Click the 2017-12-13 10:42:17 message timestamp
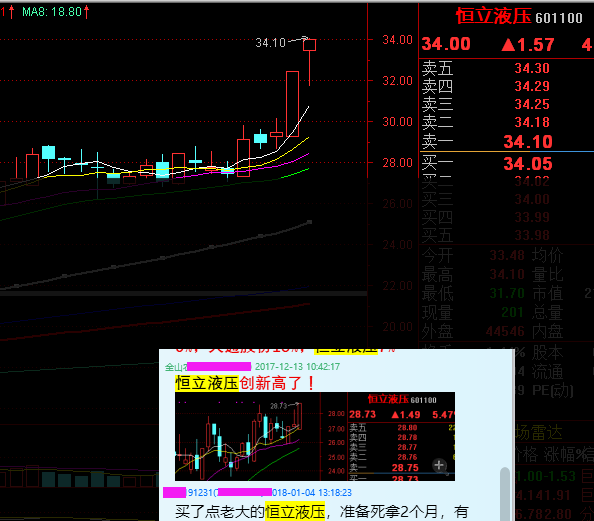Screen dimensions: 594x521 click(297, 366)
